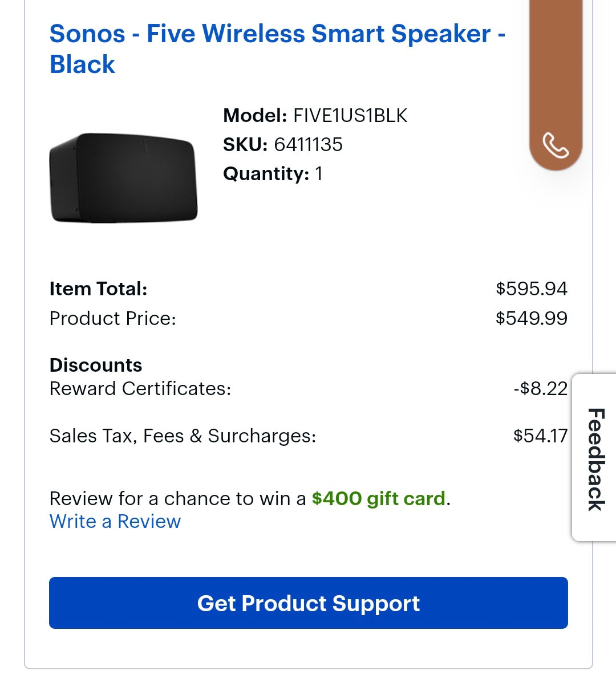
Task: Open the Sonos Five speaker title link
Action: (277, 49)
